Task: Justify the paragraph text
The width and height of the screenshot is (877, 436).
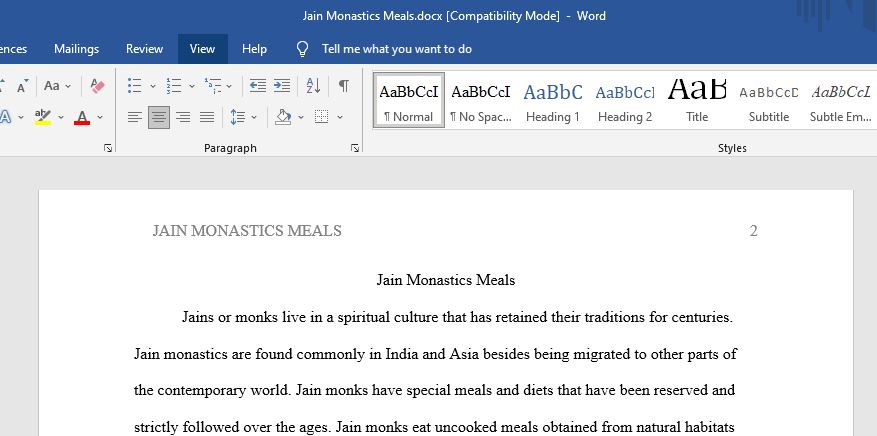Action: coord(207,117)
